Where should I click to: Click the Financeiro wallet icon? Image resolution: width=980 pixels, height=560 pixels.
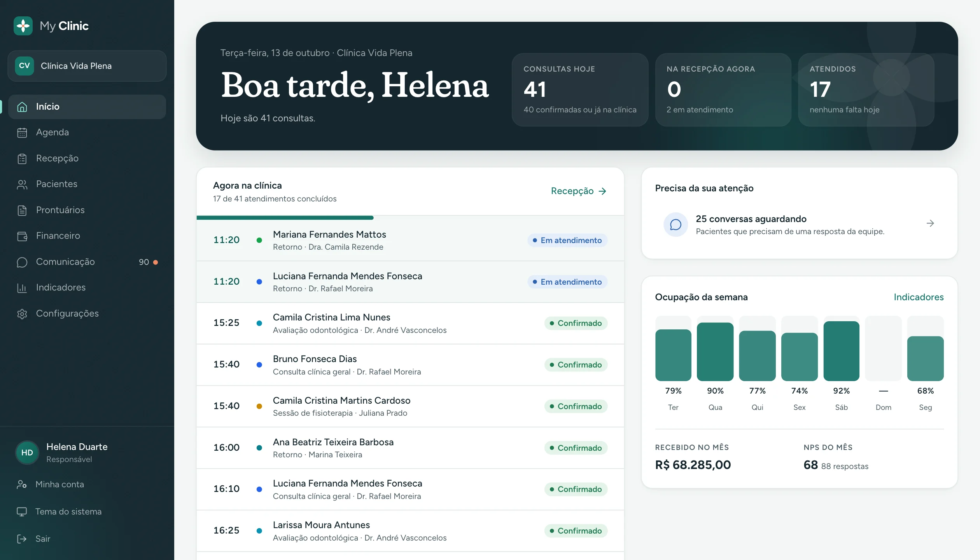[22, 236]
